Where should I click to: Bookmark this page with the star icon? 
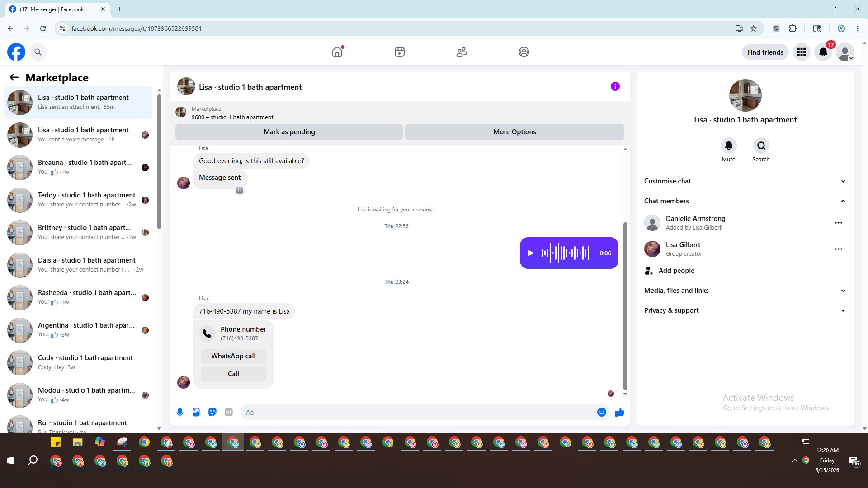[x=754, y=28]
